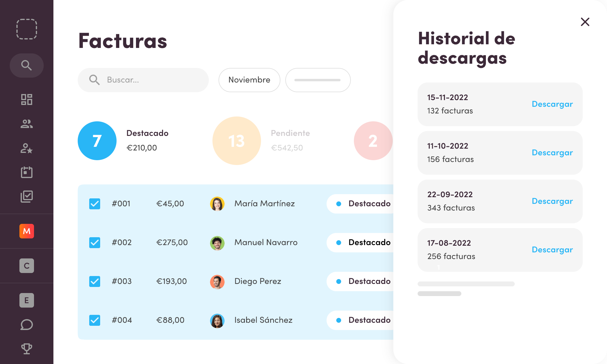Switch to the M workspace in sidebar

27,231
